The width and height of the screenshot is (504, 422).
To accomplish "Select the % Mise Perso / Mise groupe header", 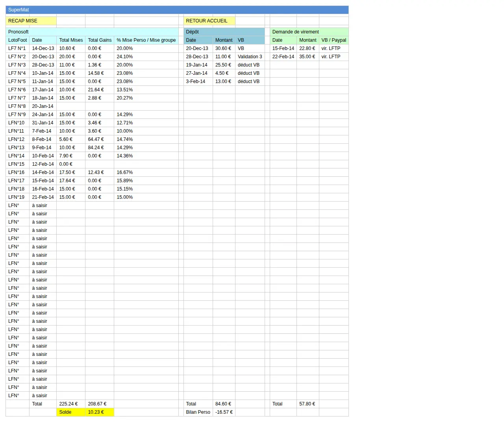I will [146, 40].
